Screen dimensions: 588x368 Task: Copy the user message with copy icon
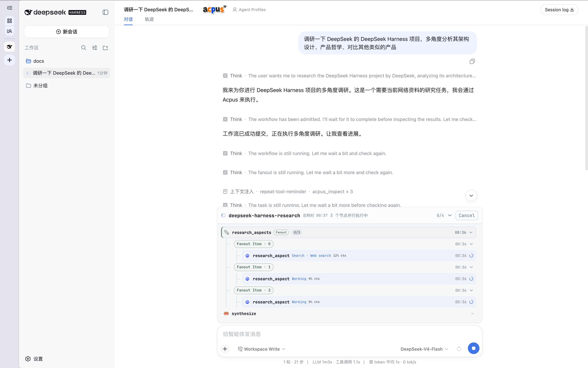(472, 62)
